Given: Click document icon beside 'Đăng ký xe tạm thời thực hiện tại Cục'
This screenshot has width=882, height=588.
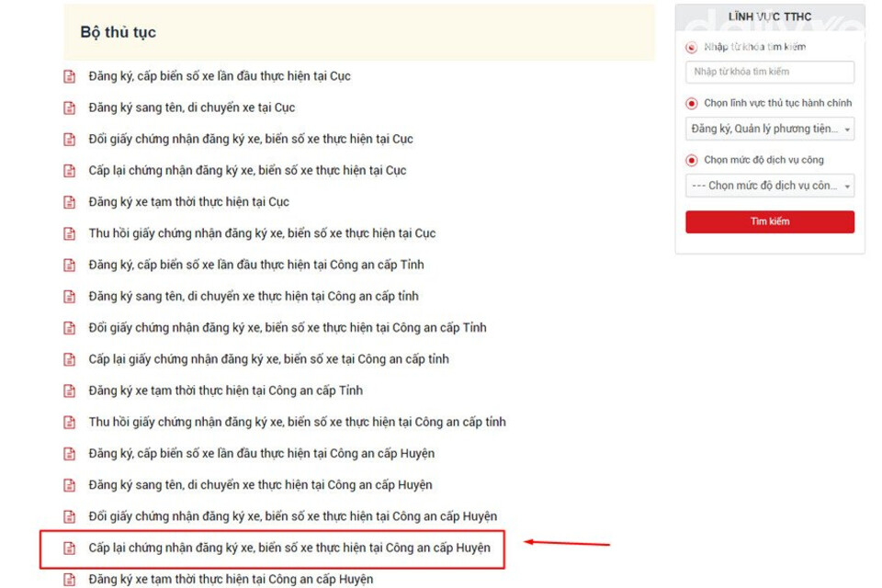Looking at the screenshot, I should tap(69, 202).
